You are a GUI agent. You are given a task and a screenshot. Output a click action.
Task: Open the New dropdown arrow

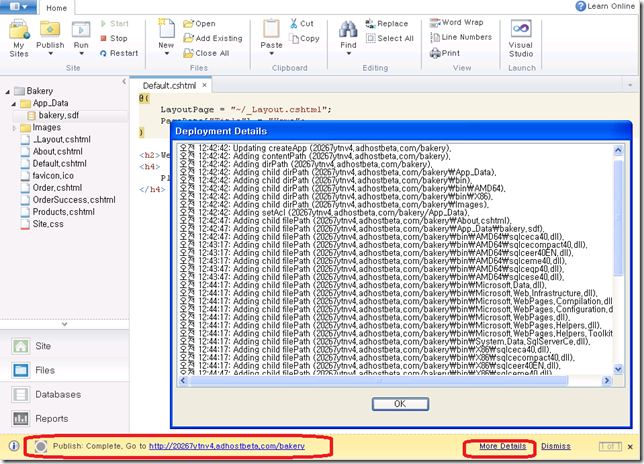tap(166, 53)
